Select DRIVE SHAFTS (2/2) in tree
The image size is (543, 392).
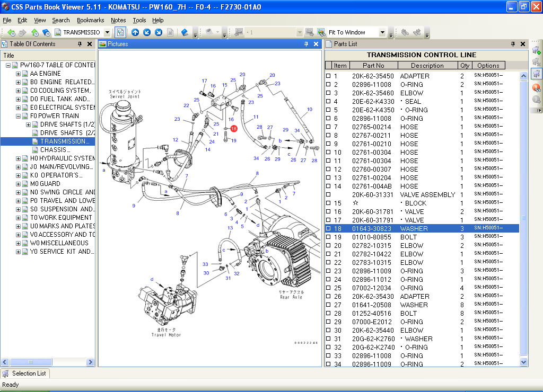click(x=62, y=133)
